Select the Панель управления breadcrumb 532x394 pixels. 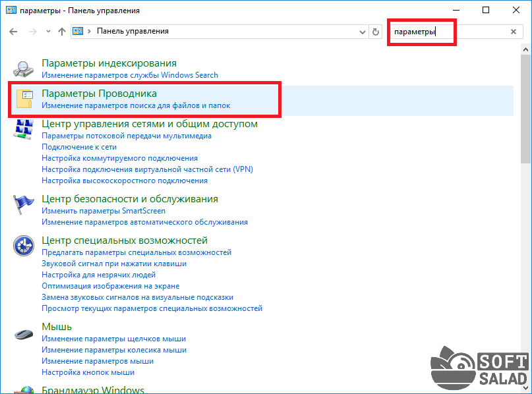coord(133,31)
